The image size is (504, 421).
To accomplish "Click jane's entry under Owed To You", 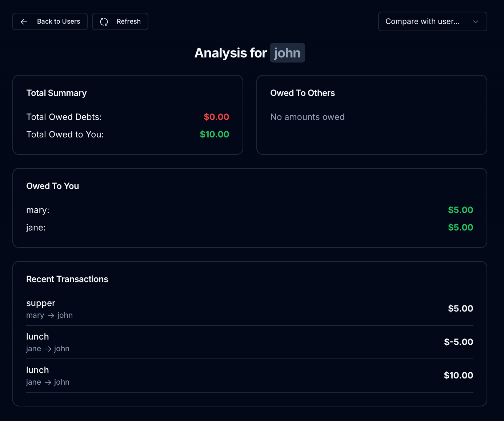I will [250, 228].
